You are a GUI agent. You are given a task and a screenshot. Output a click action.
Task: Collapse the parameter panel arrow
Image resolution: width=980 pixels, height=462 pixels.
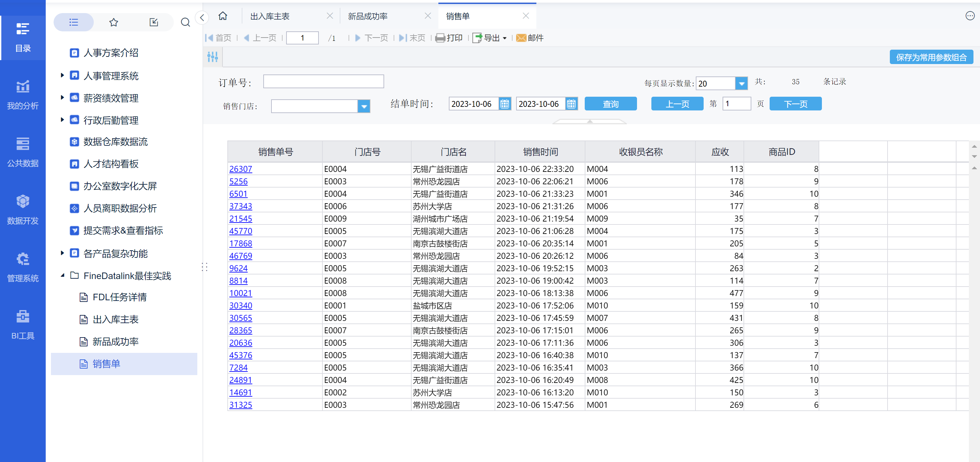click(589, 122)
